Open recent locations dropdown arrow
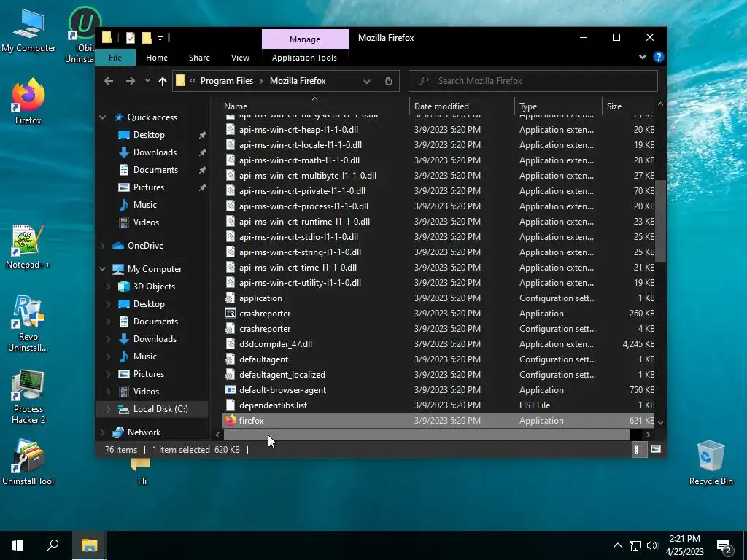The width and height of the screenshot is (747, 560). (147, 81)
